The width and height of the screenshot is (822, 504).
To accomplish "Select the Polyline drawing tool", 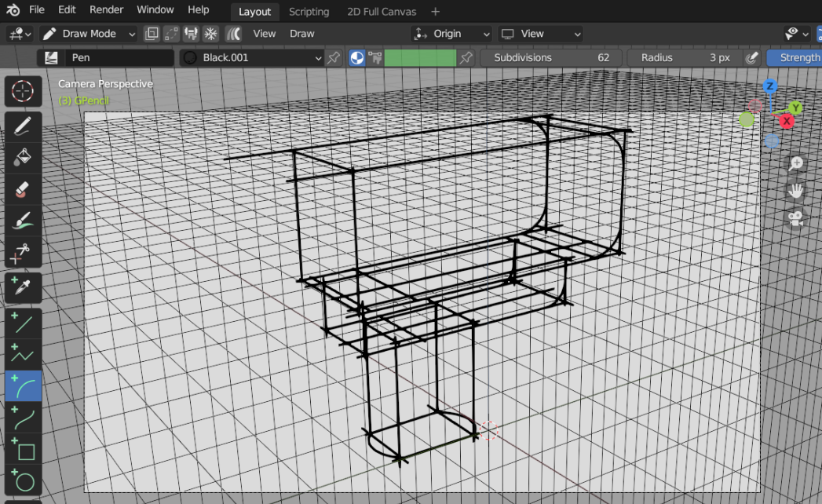I will 23,354.
